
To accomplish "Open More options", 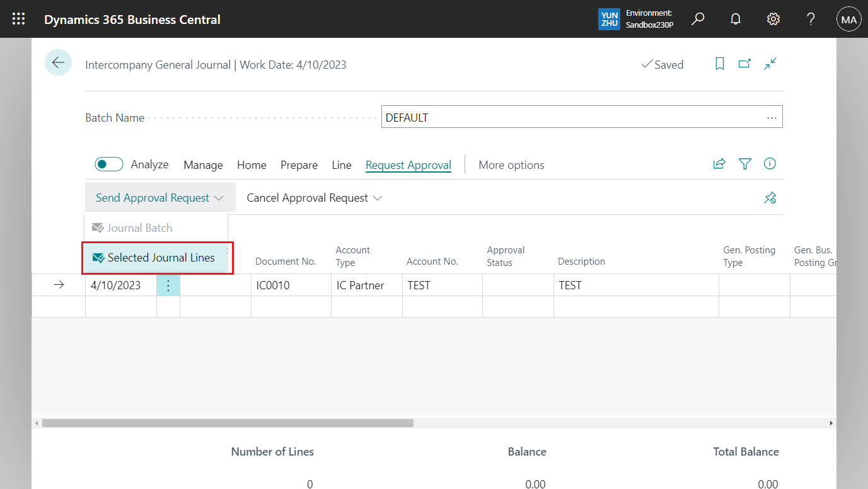I will (x=511, y=164).
